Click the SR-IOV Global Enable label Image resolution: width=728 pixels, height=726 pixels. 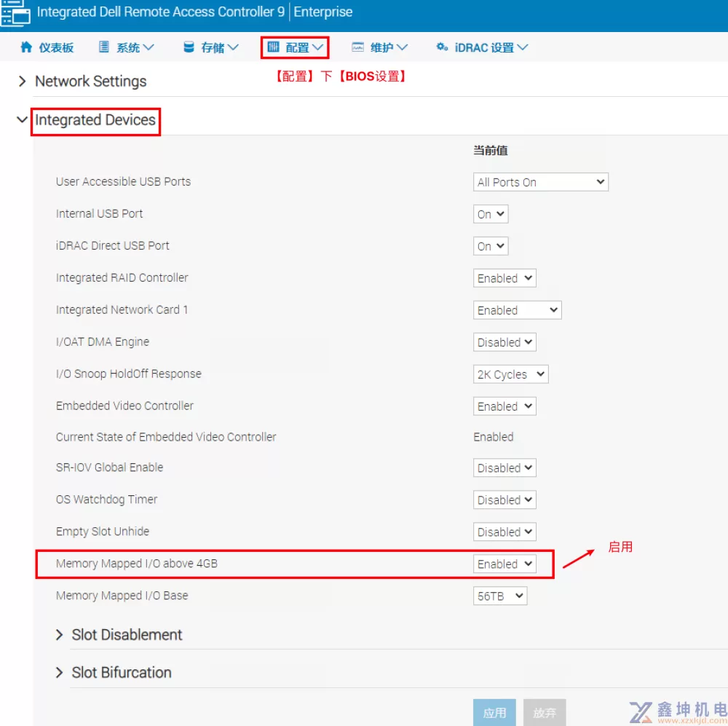click(x=110, y=467)
